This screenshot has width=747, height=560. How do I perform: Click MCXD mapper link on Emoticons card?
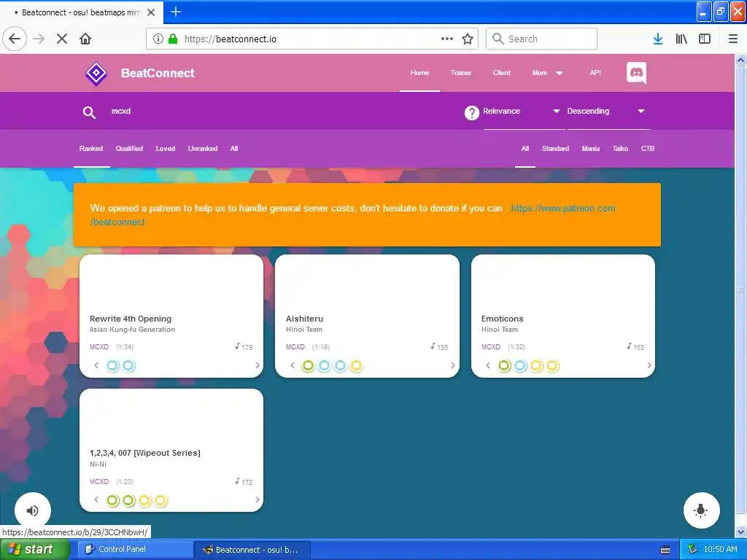[491, 346]
